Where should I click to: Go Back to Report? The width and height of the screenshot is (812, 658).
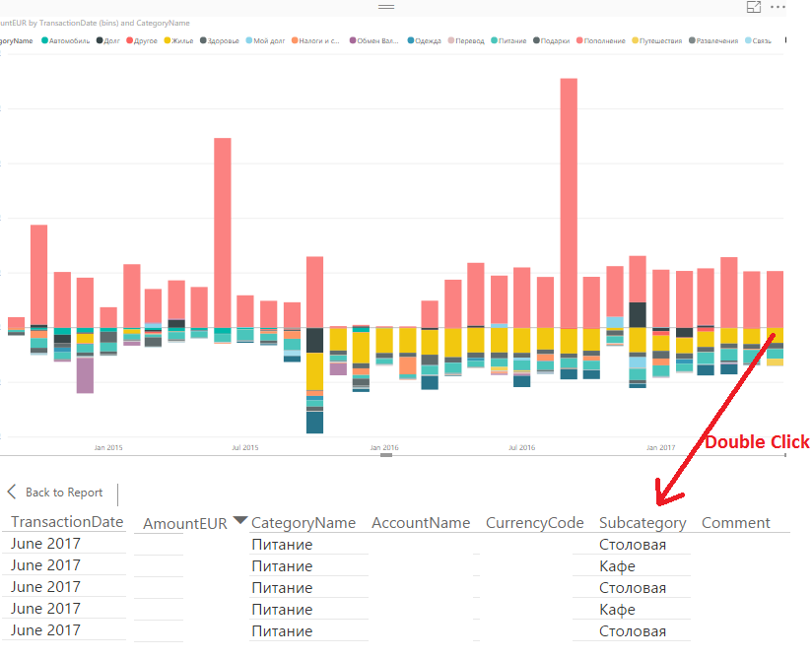64,493
